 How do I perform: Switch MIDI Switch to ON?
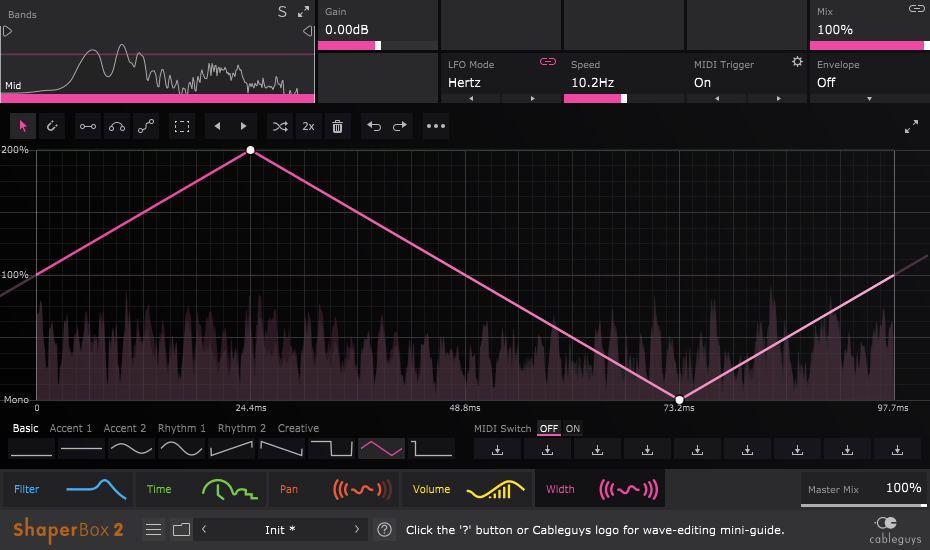coord(573,429)
